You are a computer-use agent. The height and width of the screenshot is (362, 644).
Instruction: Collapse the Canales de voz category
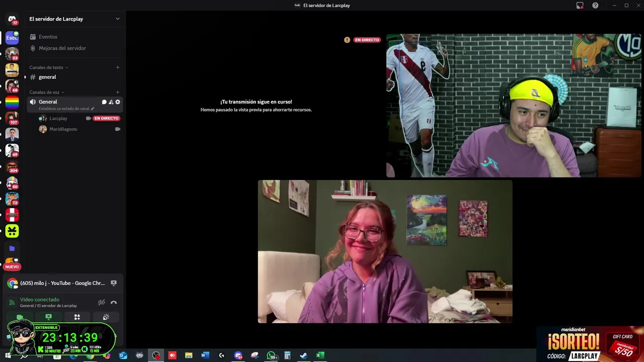click(x=46, y=92)
